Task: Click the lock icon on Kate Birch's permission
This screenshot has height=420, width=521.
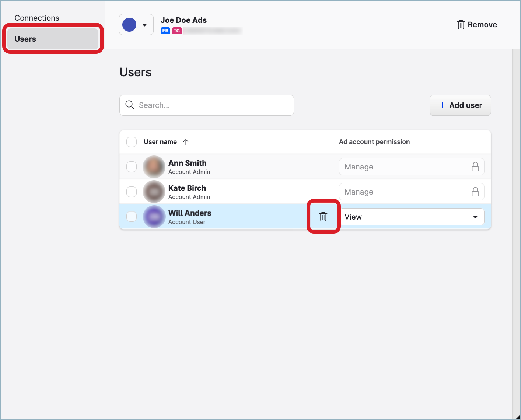Action: pyautogui.click(x=475, y=192)
